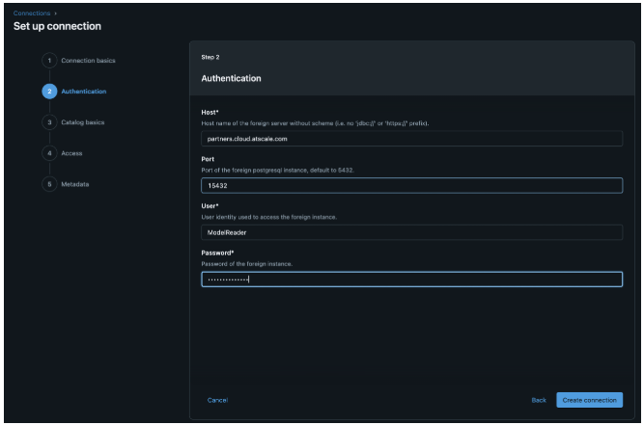Go to Connection basics step label
Viewport: 644px width, 425px height.
tap(88, 60)
